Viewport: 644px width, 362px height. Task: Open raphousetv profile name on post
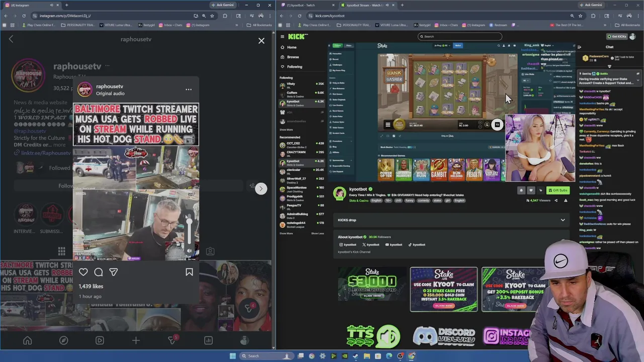110,86
